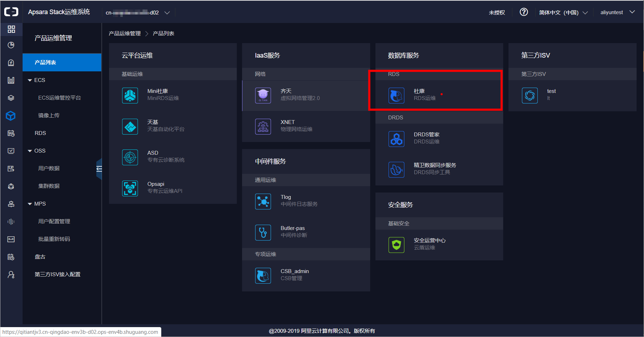
Task: Open the grid dashboard icon in left rail
Action: tap(11, 29)
